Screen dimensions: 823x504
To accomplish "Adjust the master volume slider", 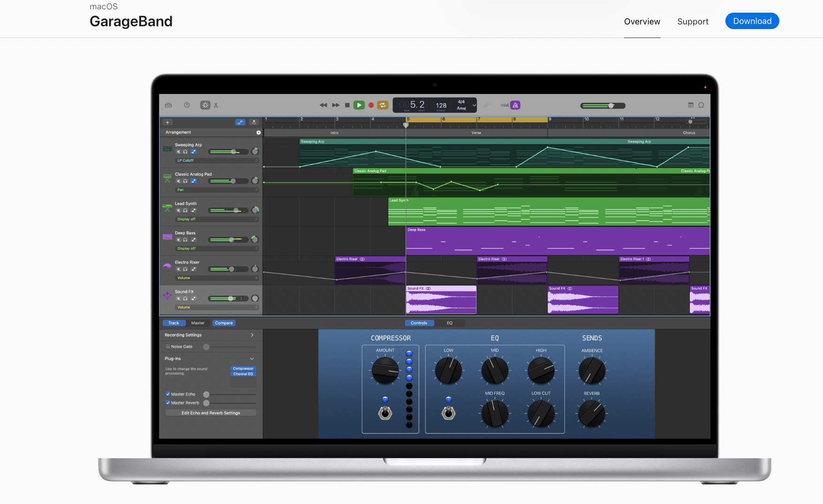I will (603, 106).
